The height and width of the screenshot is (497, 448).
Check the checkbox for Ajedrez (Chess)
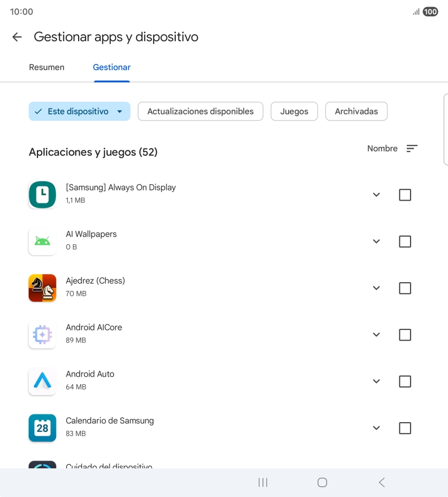click(x=405, y=288)
